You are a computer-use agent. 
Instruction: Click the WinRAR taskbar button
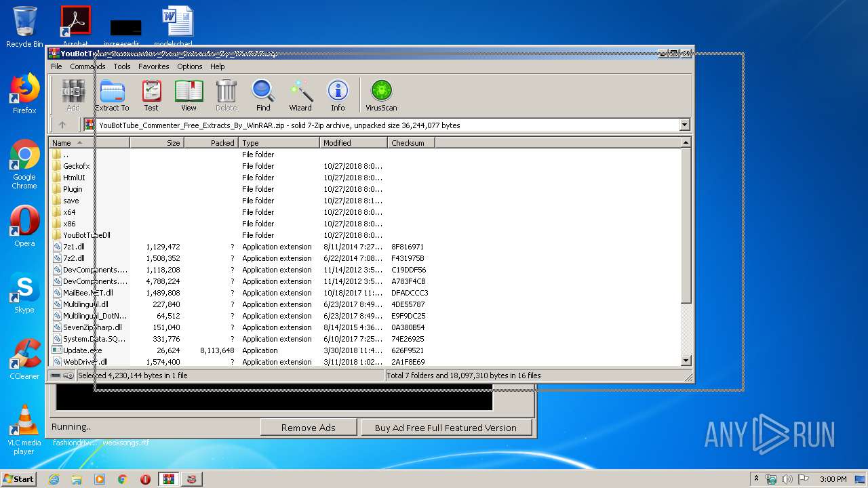tap(169, 479)
